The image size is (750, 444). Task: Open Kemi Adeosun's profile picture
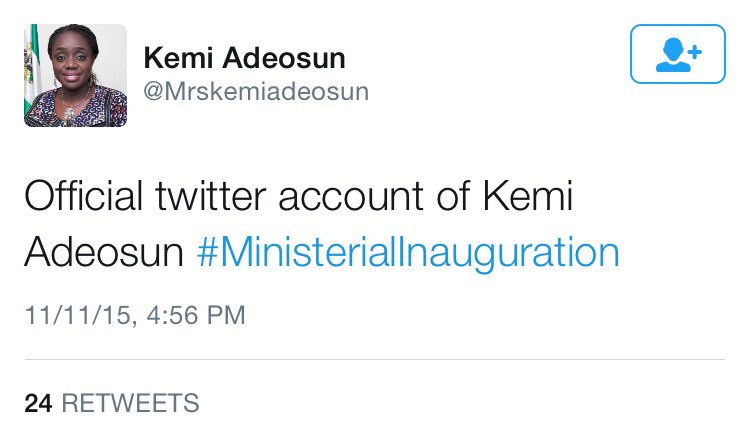pyautogui.click(x=76, y=76)
